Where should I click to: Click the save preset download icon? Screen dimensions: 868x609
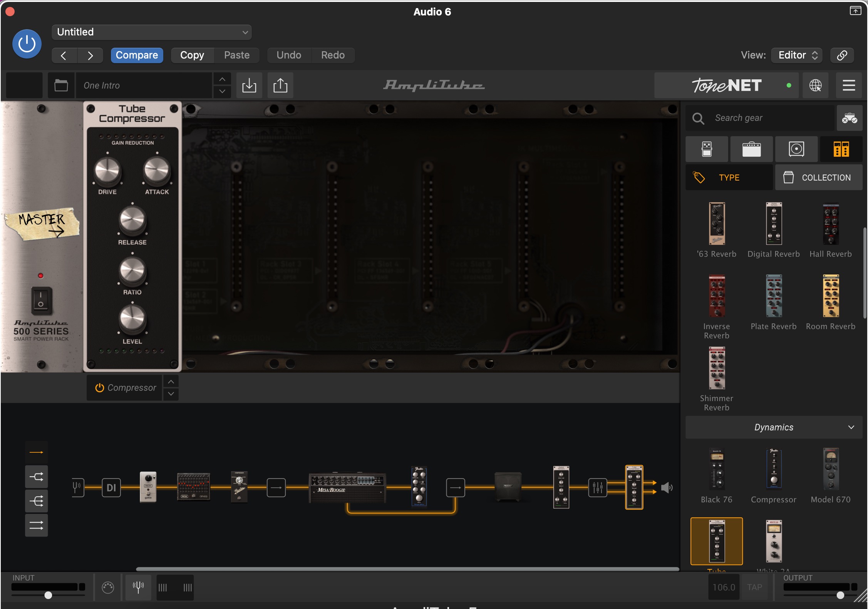coord(249,85)
